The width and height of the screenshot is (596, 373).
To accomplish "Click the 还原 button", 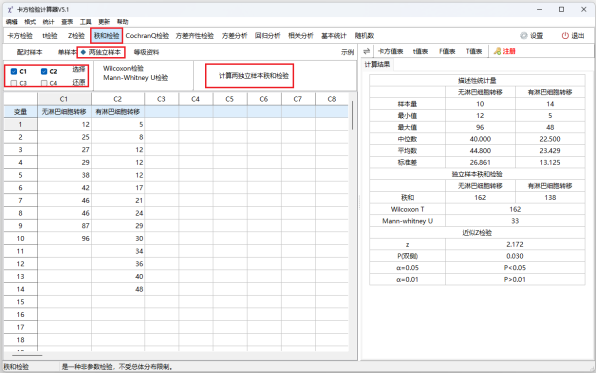I will click(x=79, y=82).
